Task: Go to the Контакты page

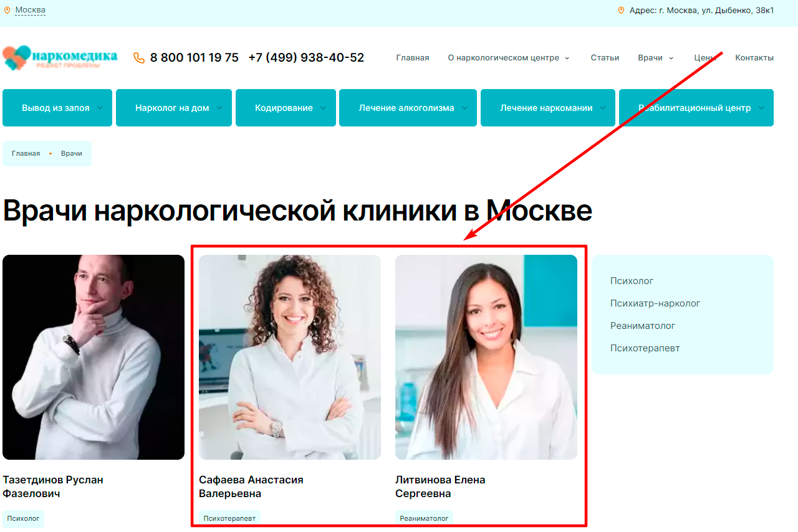Action: pyautogui.click(x=754, y=57)
